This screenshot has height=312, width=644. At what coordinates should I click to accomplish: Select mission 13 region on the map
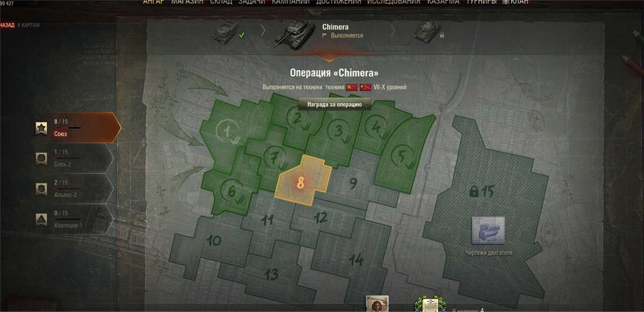pyautogui.click(x=272, y=275)
